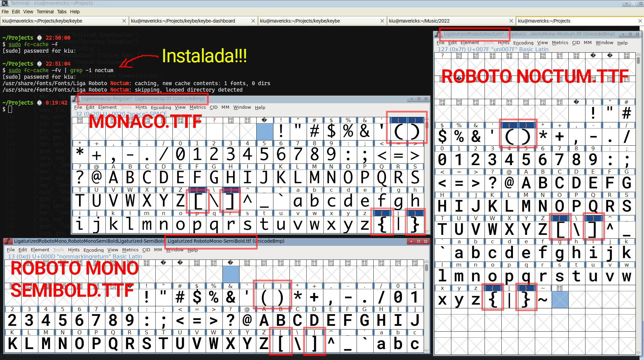Close the ~/Music/2022 terminal tab
This screenshot has width=644, height=360.
pyautogui.click(x=511, y=21)
